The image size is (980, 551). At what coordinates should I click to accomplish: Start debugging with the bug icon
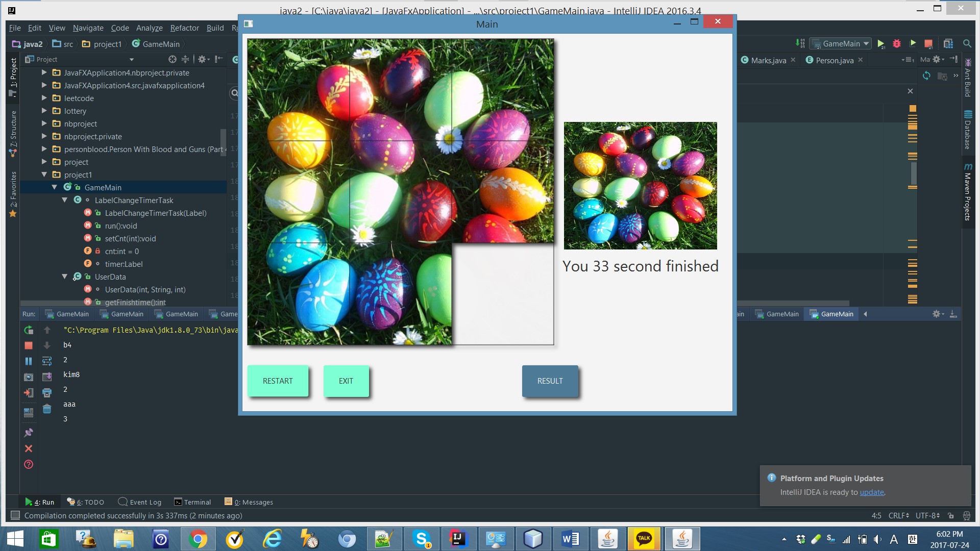(897, 43)
